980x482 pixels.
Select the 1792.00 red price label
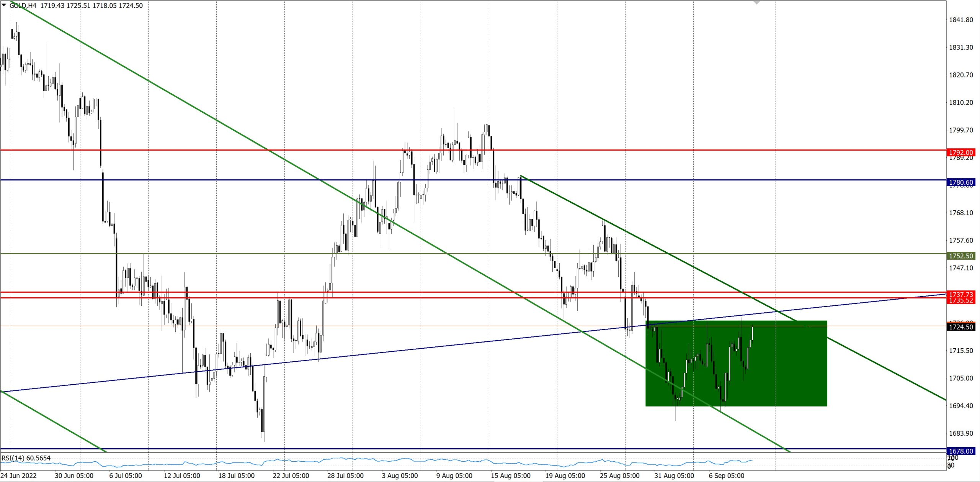(961, 152)
